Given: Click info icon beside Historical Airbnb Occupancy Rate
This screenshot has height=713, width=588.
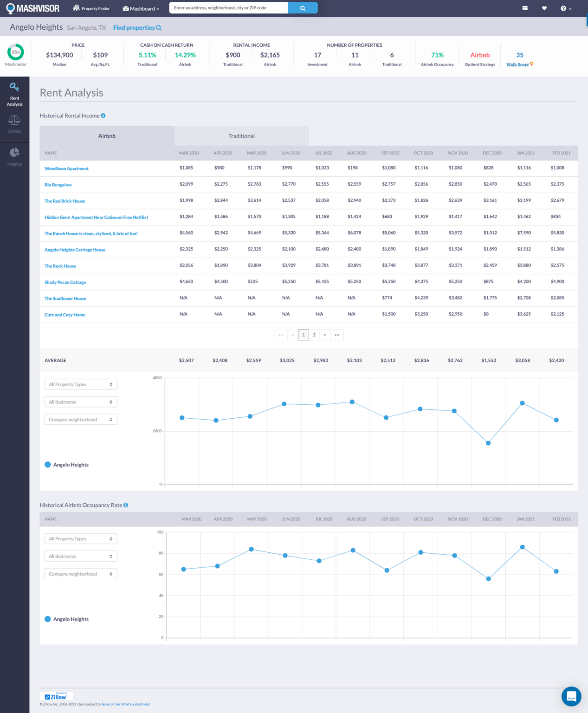Looking at the screenshot, I should 126,505.
